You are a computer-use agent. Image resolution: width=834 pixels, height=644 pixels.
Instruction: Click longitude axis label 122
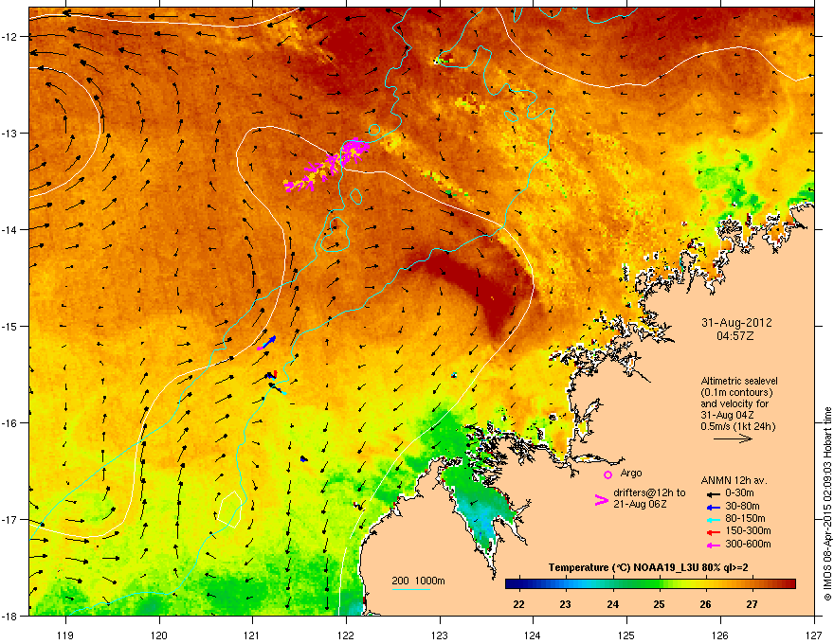(x=346, y=635)
